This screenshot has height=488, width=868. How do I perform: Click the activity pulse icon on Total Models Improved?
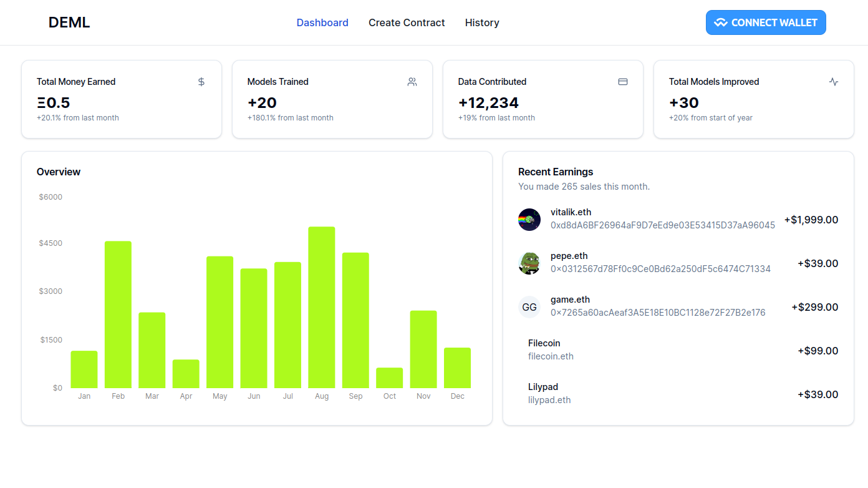click(834, 82)
